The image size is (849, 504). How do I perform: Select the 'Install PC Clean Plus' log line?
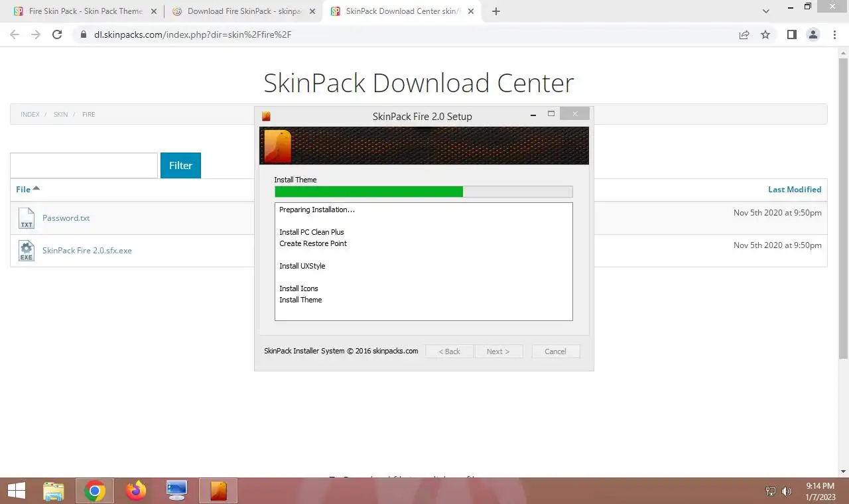tap(312, 232)
